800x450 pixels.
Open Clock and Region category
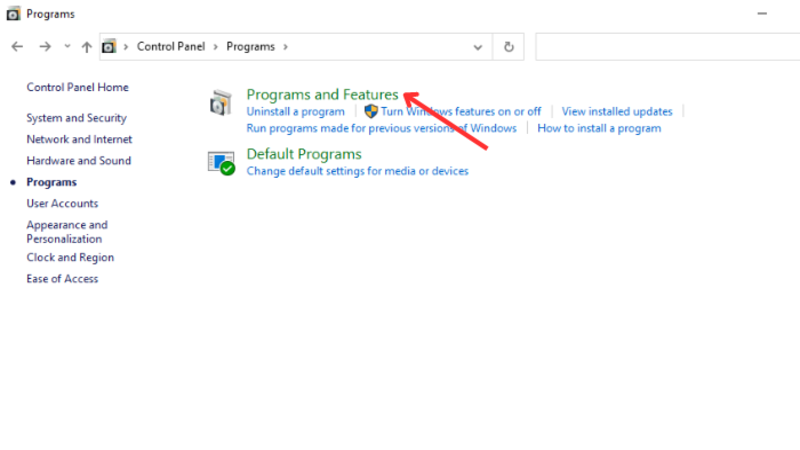70,258
